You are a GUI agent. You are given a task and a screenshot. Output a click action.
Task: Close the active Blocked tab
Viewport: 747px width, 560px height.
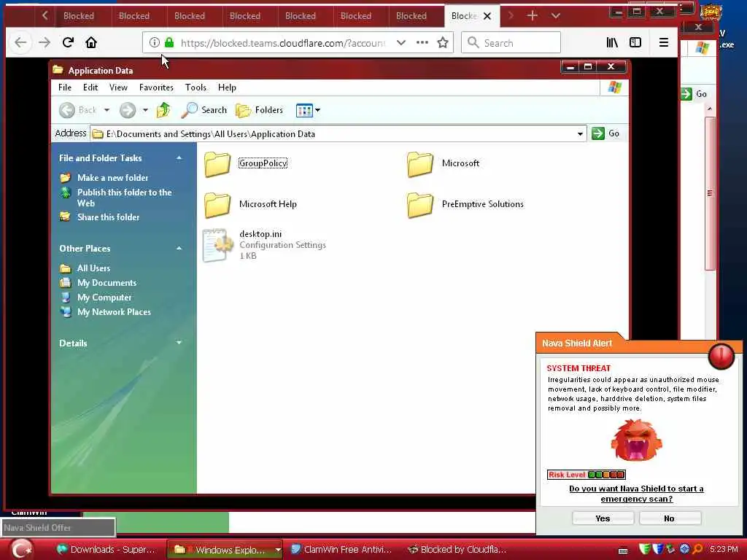point(487,16)
